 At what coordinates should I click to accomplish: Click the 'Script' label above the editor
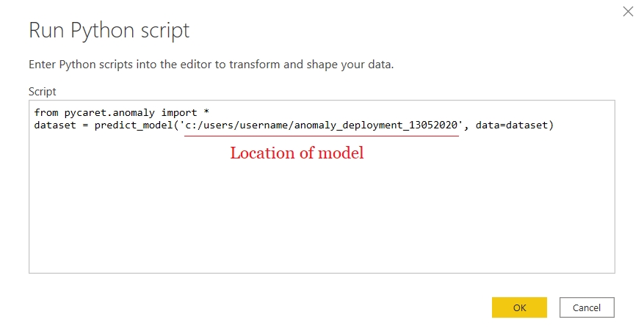pos(42,91)
